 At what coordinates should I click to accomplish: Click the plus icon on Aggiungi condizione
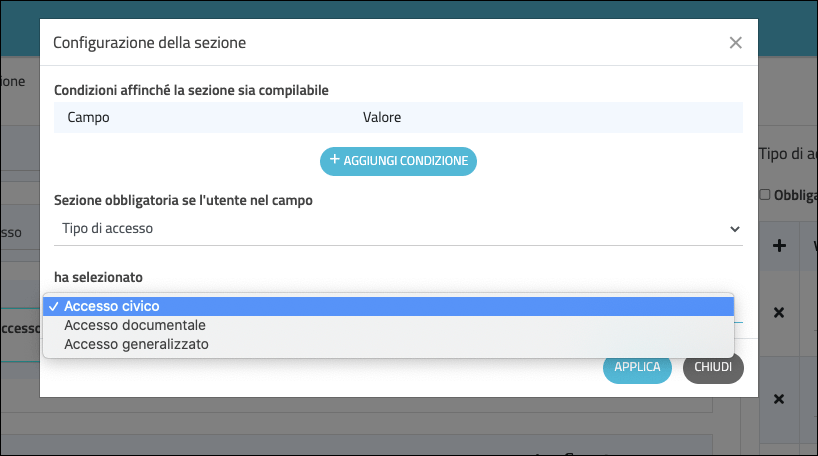[x=334, y=160]
